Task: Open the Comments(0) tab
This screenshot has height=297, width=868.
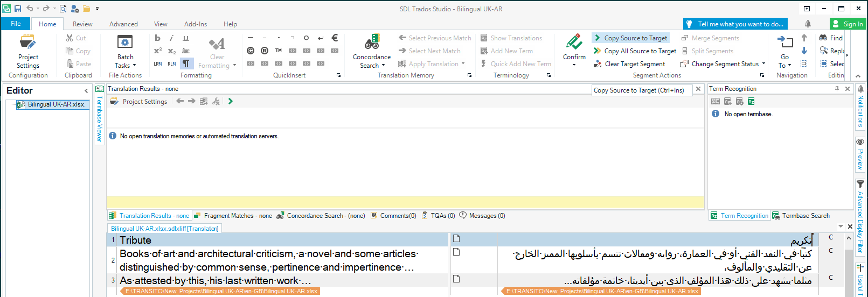Action: pyautogui.click(x=393, y=216)
